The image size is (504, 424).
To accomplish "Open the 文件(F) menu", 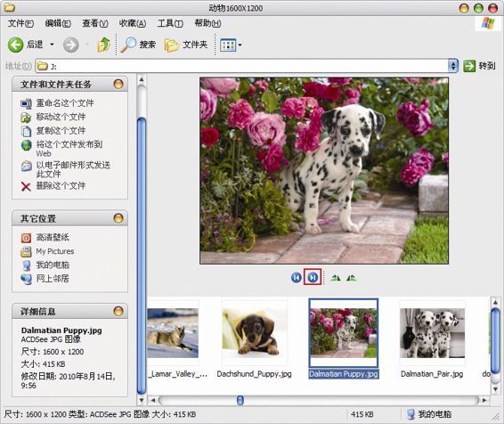I will click(x=20, y=23).
